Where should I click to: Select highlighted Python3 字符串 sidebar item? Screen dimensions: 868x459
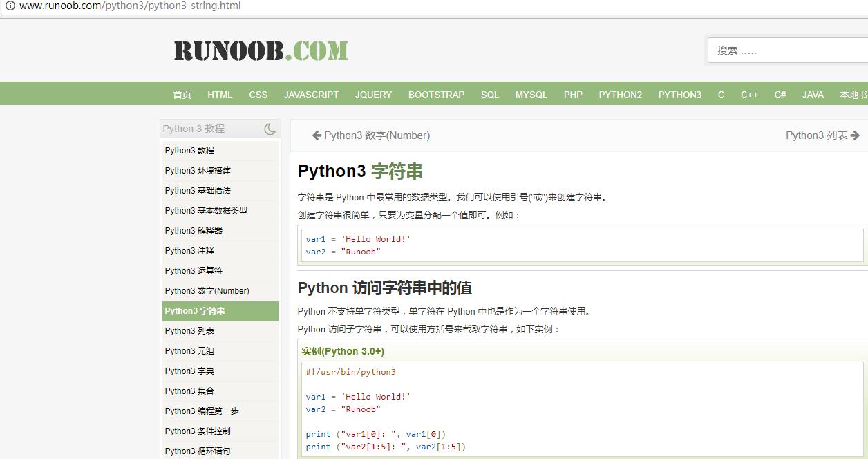click(x=220, y=311)
